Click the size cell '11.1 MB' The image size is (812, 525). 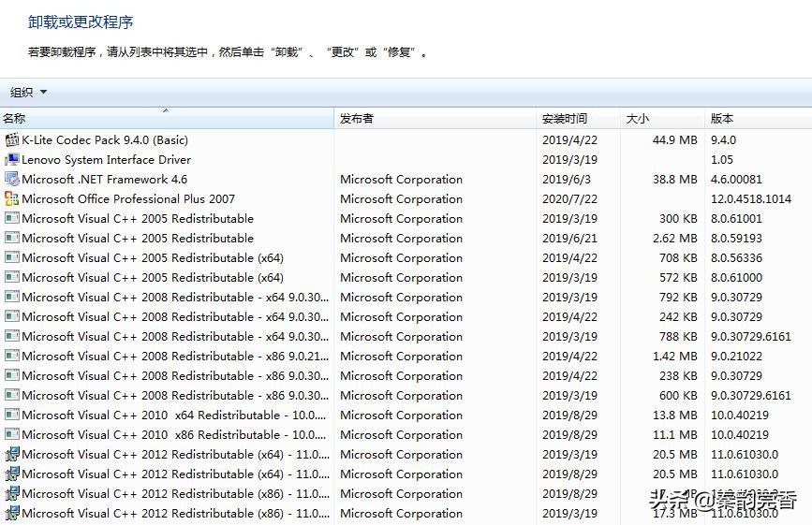click(674, 434)
